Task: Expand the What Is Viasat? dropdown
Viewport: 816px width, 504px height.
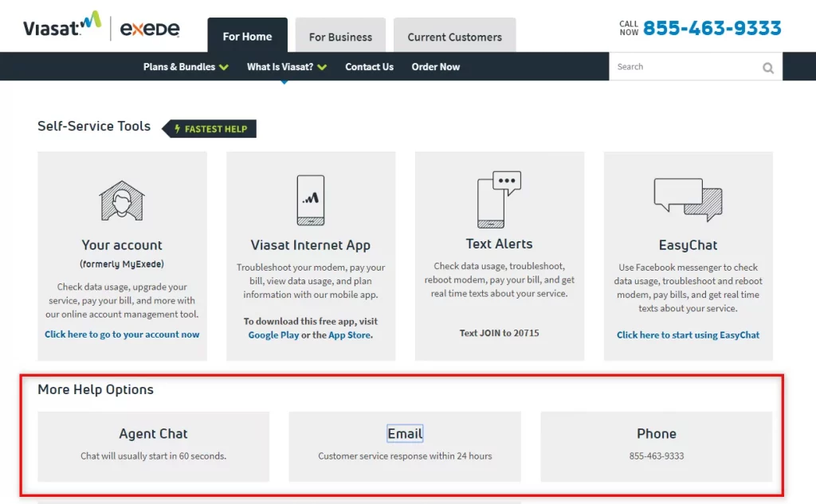Action: [x=287, y=67]
